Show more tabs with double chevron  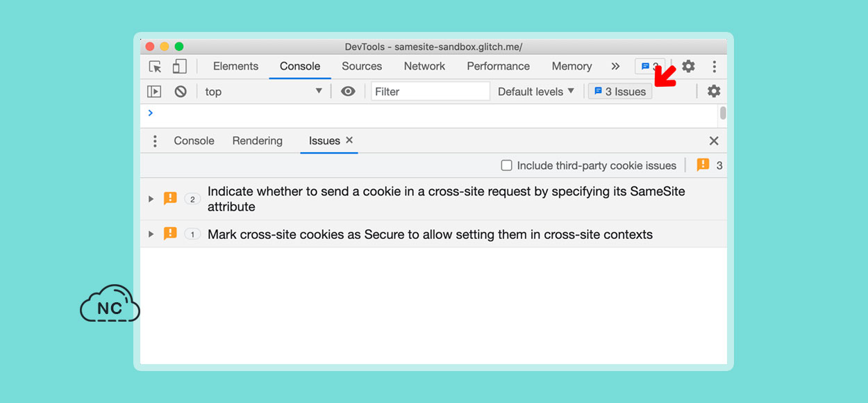(615, 67)
